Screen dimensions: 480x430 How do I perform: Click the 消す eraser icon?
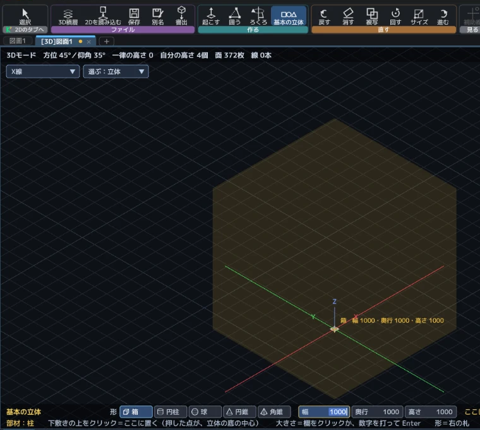pos(348,17)
